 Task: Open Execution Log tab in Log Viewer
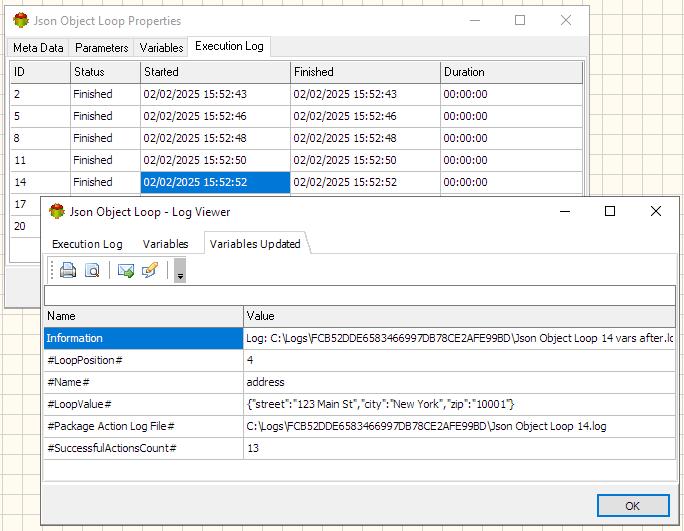pos(87,244)
